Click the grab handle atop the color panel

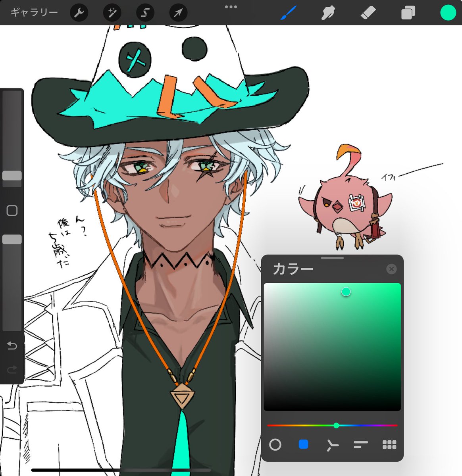point(332,258)
